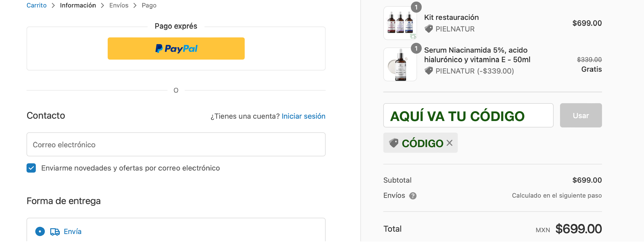Click the Kit restauración product thumbnail
The height and width of the screenshot is (242, 644).
[400, 23]
